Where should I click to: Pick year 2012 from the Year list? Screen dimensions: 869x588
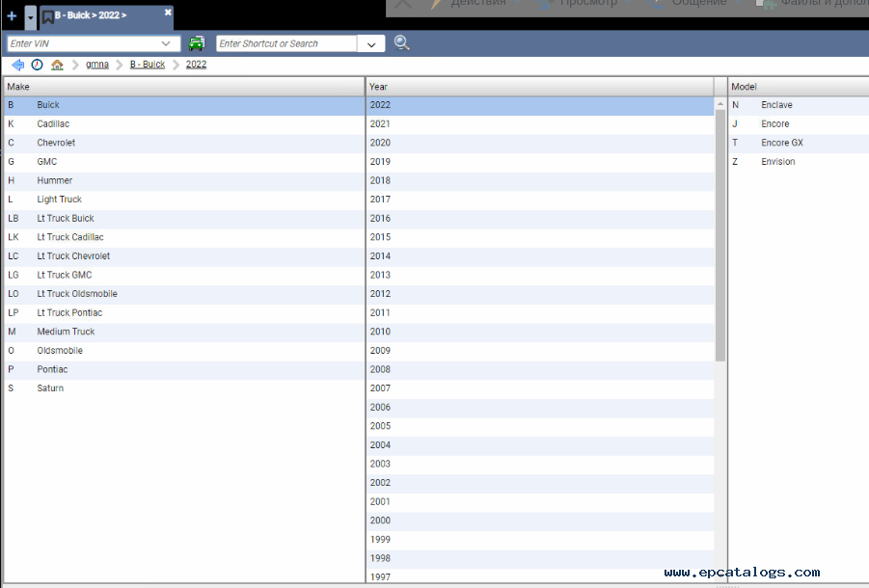click(540, 294)
